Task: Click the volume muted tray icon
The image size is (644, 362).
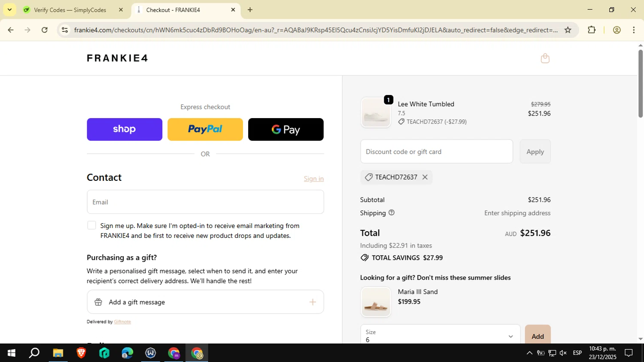Action: click(x=563, y=353)
